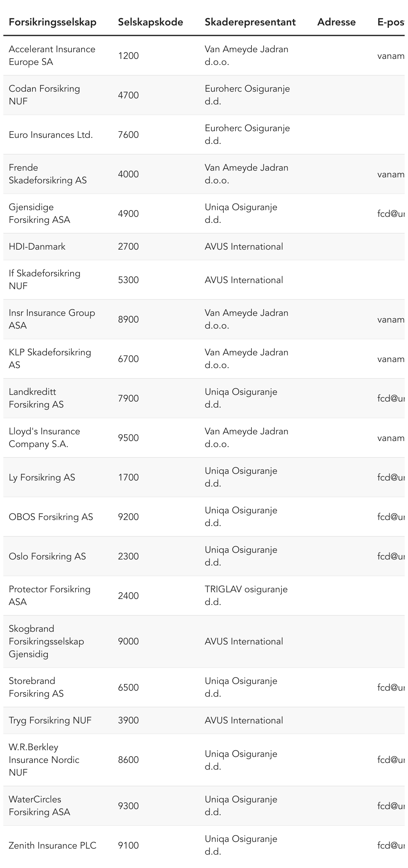Click the email link for Zenith Insurance PLC
The image size is (408, 868).
391,846
